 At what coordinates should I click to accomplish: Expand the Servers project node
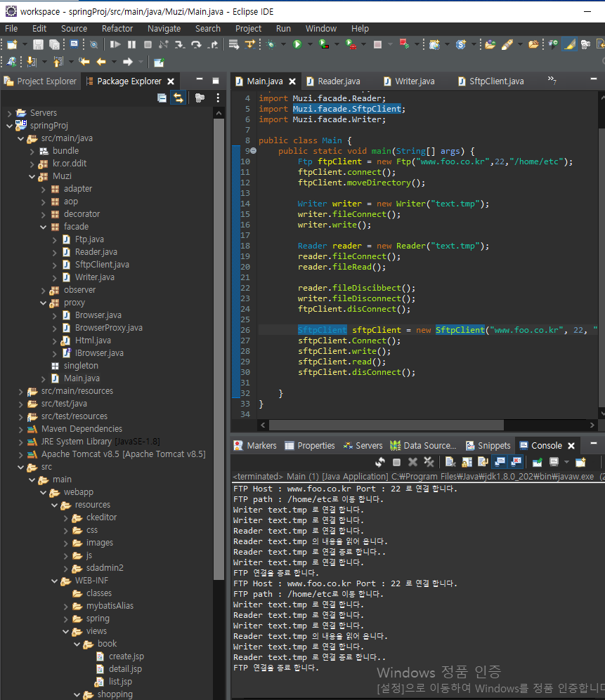(x=9, y=113)
